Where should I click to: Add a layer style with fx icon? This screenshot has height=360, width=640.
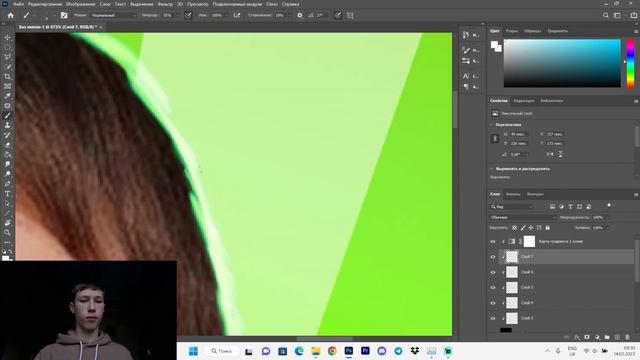tap(577, 337)
